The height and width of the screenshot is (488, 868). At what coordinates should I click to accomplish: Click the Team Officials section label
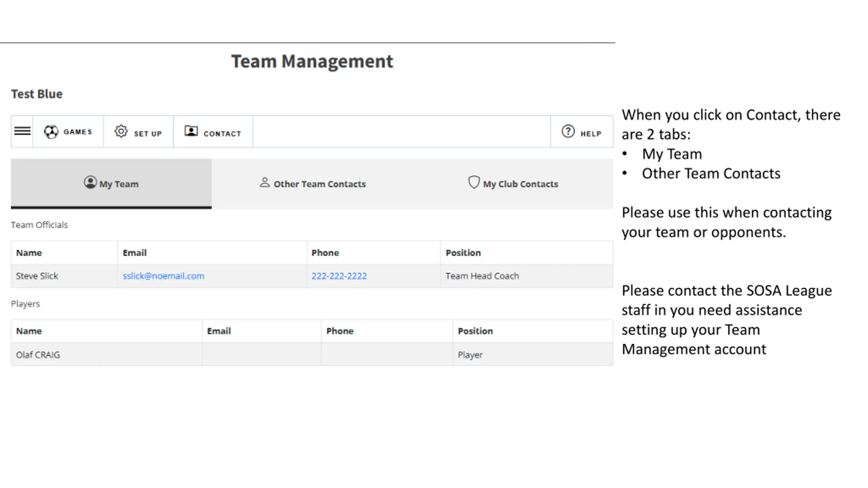pos(39,225)
